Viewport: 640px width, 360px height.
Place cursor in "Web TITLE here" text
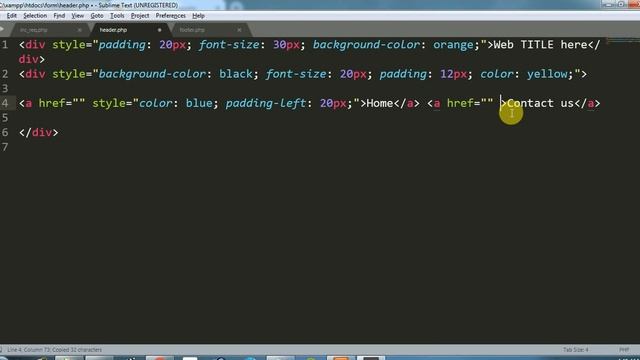pyautogui.click(x=540, y=44)
